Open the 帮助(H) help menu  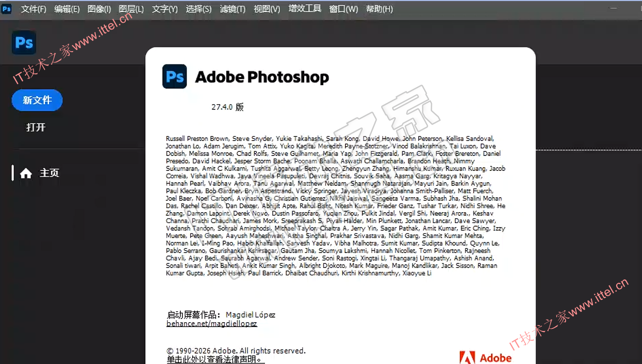pyautogui.click(x=379, y=9)
